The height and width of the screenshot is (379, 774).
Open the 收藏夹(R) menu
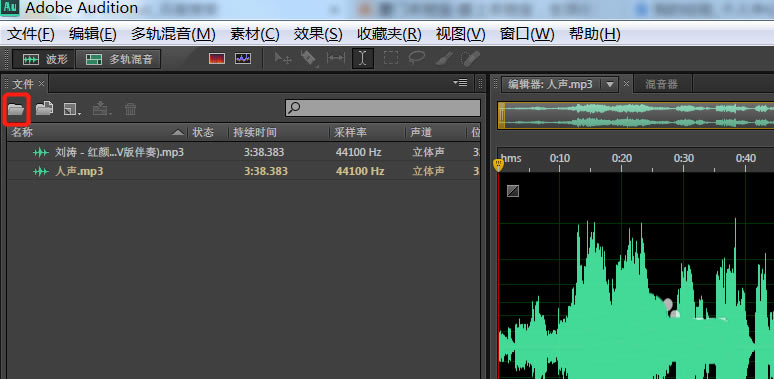point(389,34)
